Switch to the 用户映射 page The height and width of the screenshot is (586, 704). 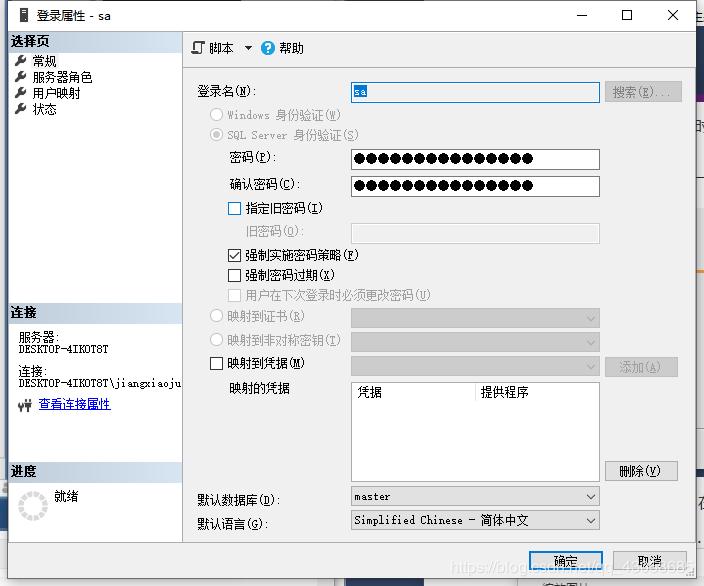pyautogui.click(x=56, y=93)
